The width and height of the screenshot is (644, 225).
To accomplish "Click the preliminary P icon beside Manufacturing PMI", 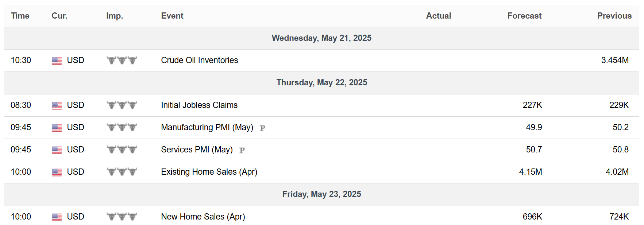I will point(262,128).
